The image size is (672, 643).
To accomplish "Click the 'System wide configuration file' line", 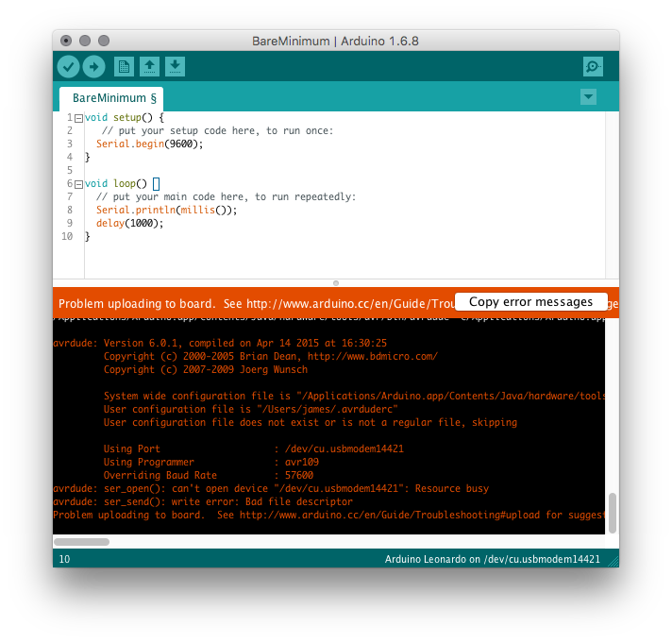I will (354, 396).
